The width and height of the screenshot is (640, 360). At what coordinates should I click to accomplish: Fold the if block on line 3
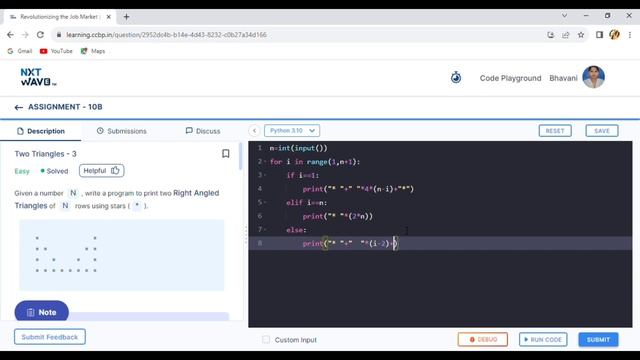click(x=265, y=175)
